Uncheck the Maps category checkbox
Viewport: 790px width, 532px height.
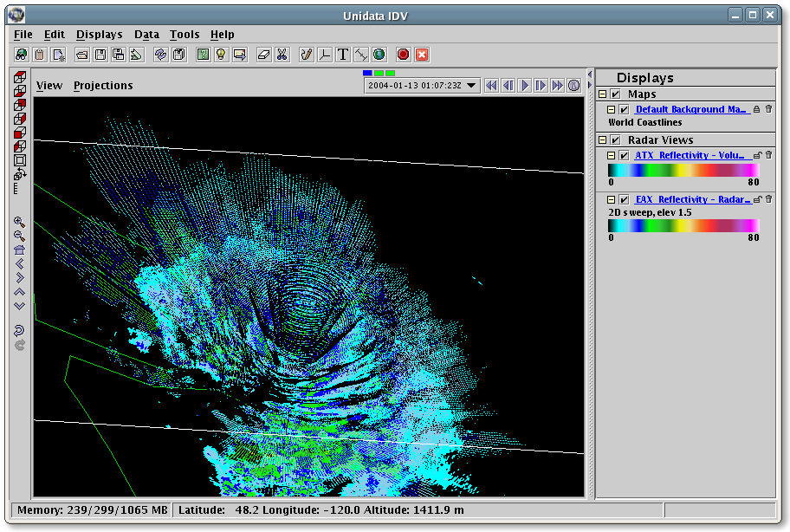(616, 94)
